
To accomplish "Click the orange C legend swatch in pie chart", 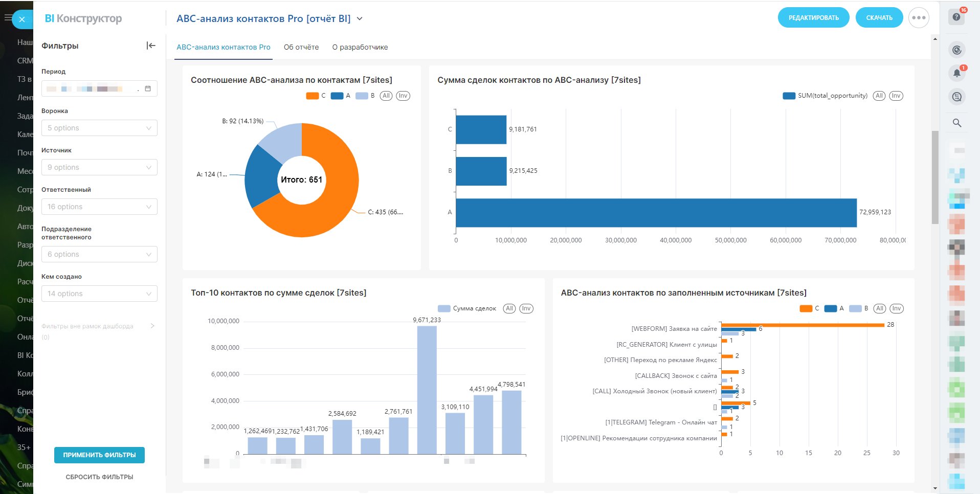I will tap(312, 96).
